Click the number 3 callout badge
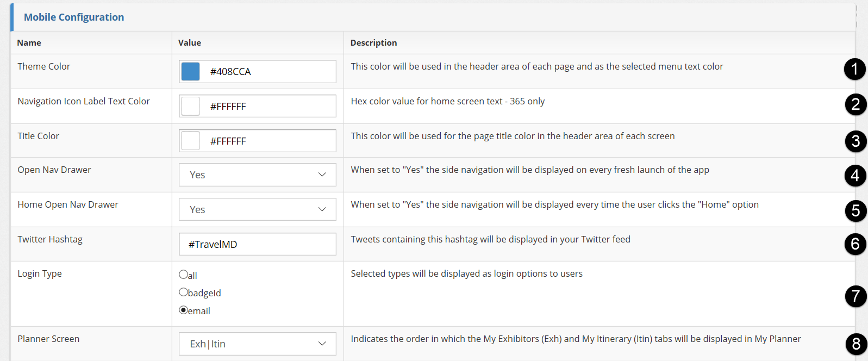 pyautogui.click(x=855, y=141)
